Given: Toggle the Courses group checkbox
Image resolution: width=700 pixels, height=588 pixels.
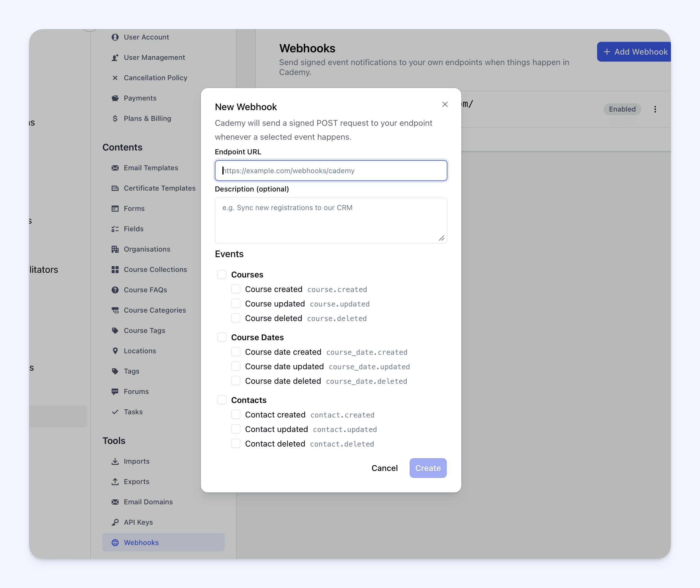Looking at the screenshot, I should [222, 274].
